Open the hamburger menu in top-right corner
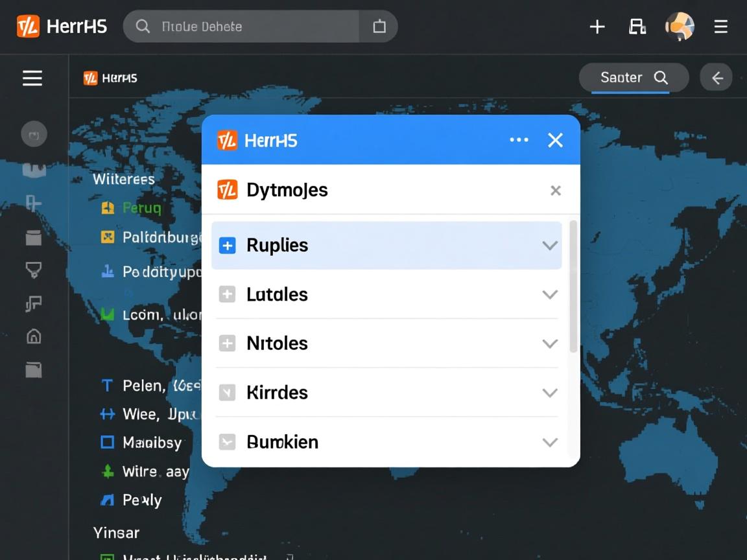The width and height of the screenshot is (747, 560). [x=720, y=27]
